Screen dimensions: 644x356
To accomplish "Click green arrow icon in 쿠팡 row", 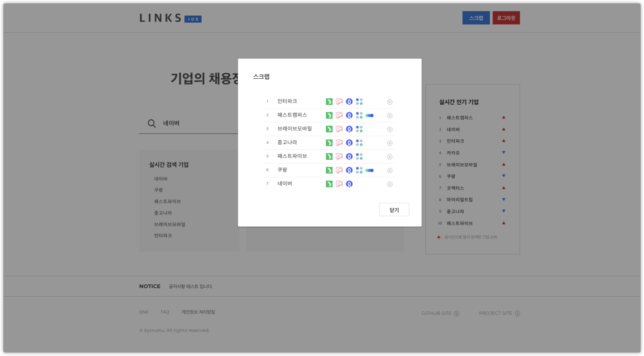I will click(329, 170).
